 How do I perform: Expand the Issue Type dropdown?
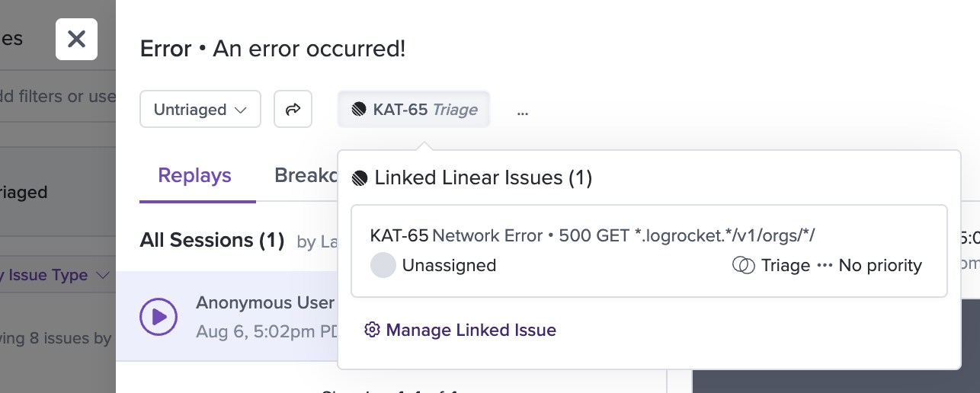click(58, 275)
